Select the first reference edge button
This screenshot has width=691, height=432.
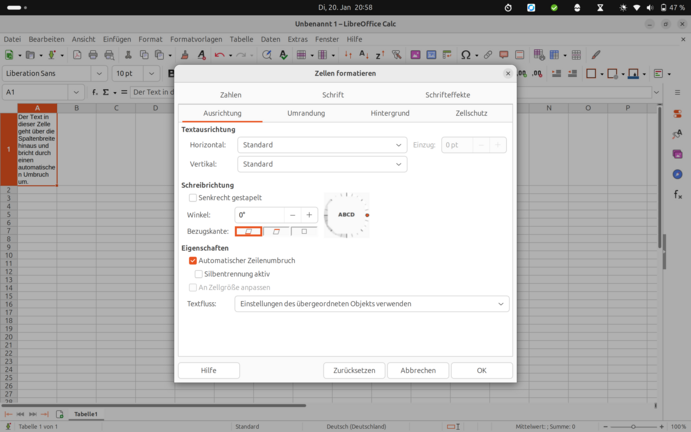249,232
